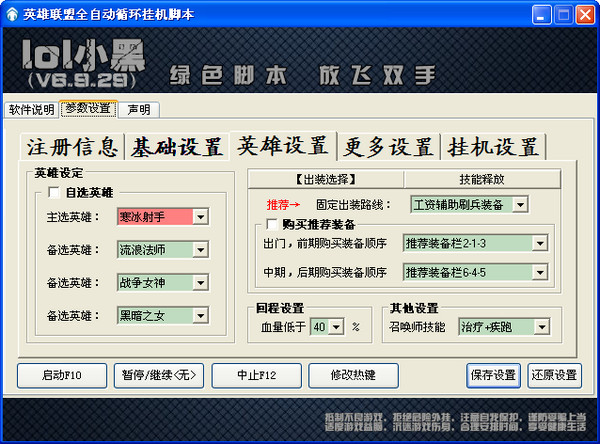This screenshot has height=444, width=600.
Task: Go to 更多设置 tab
Action: click(388, 147)
